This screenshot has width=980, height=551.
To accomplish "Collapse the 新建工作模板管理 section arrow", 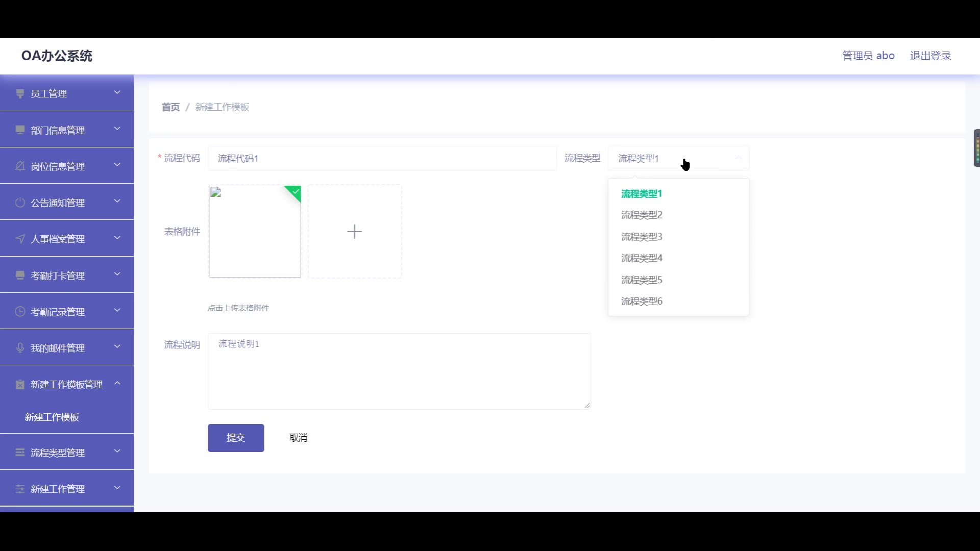I will coord(117,383).
